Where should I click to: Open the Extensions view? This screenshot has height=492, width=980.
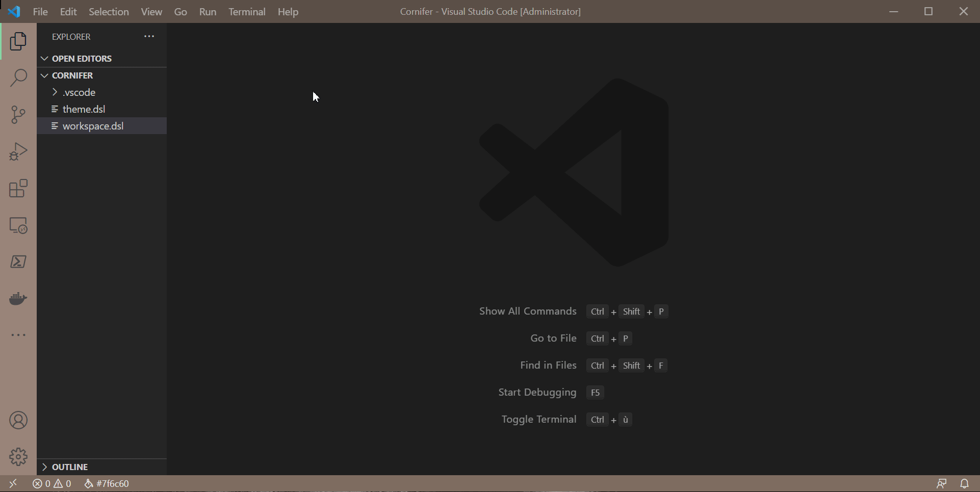18,188
